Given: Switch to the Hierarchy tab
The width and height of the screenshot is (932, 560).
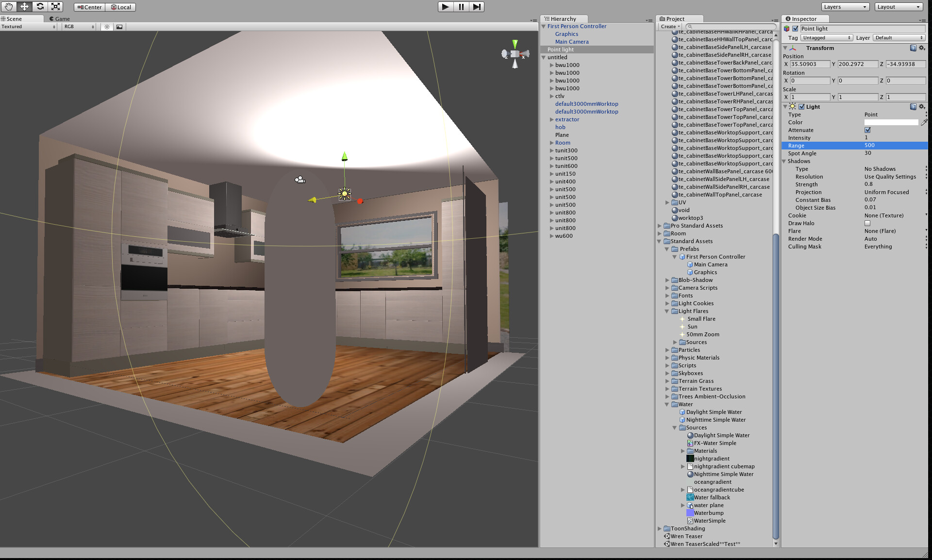Looking at the screenshot, I should (564, 18).
